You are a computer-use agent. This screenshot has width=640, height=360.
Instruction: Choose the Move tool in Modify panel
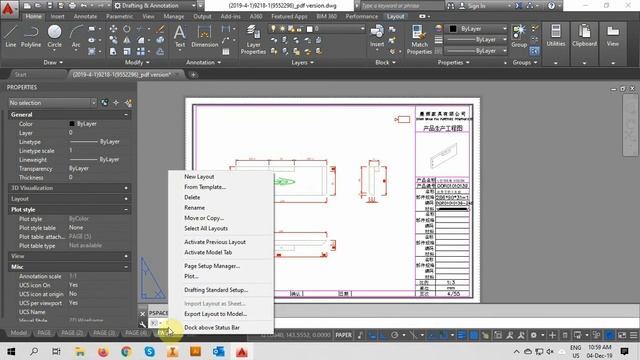click(113, 29)
